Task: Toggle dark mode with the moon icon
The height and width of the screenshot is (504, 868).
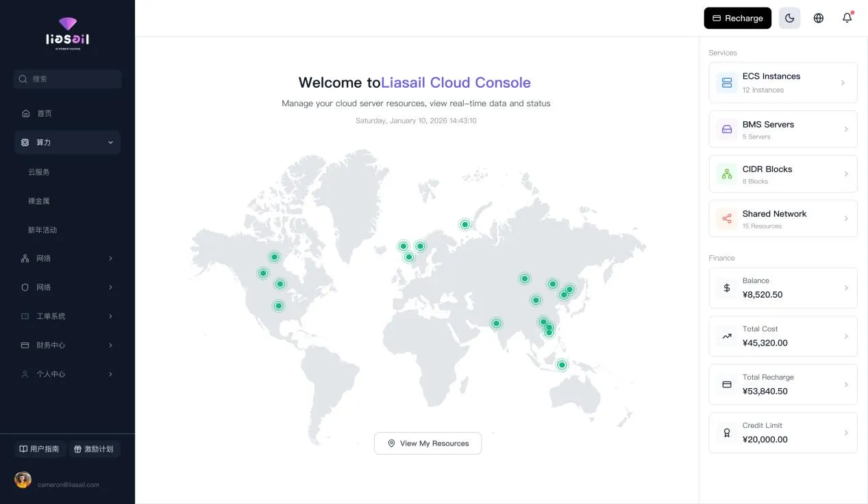Action: point(789,19)
